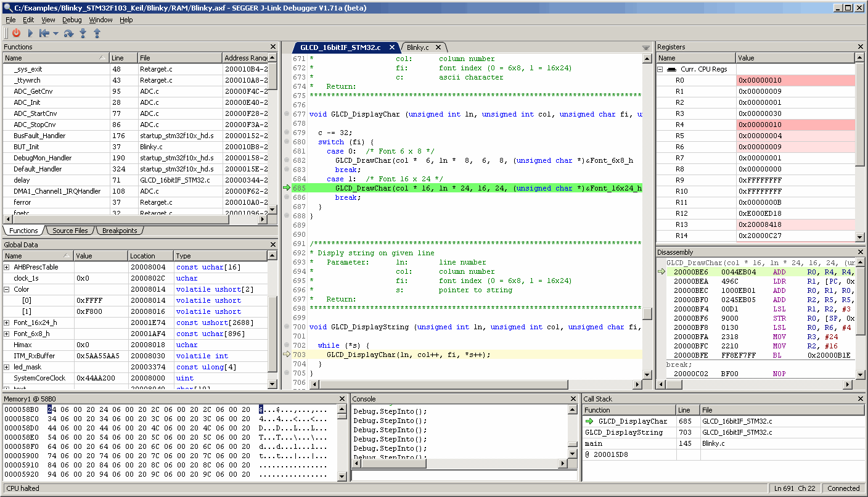
Task: Reset the target using the reset arrow icon
Action: click(44, 33)
